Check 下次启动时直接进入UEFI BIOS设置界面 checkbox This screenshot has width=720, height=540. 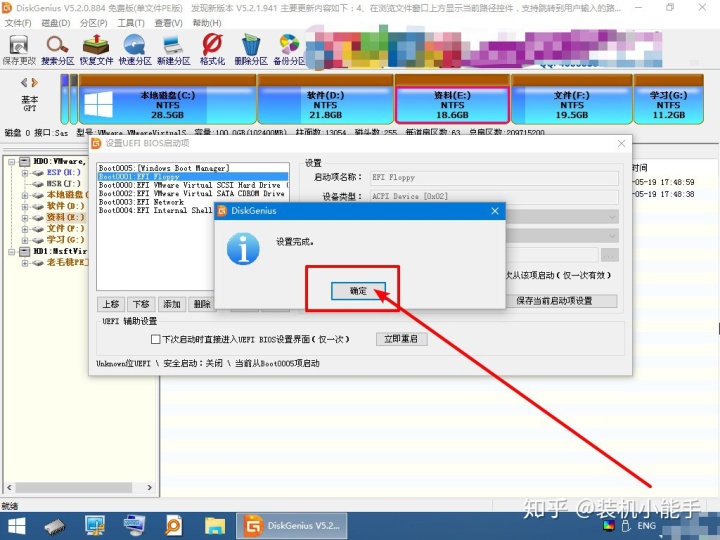click(156, 339)
